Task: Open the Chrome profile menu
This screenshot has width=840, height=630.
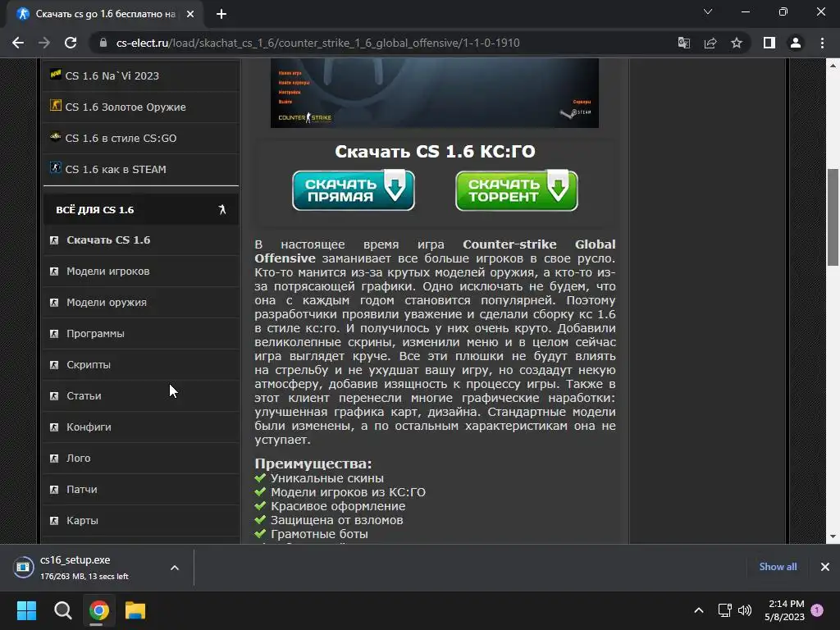Action: coord(796,43)
